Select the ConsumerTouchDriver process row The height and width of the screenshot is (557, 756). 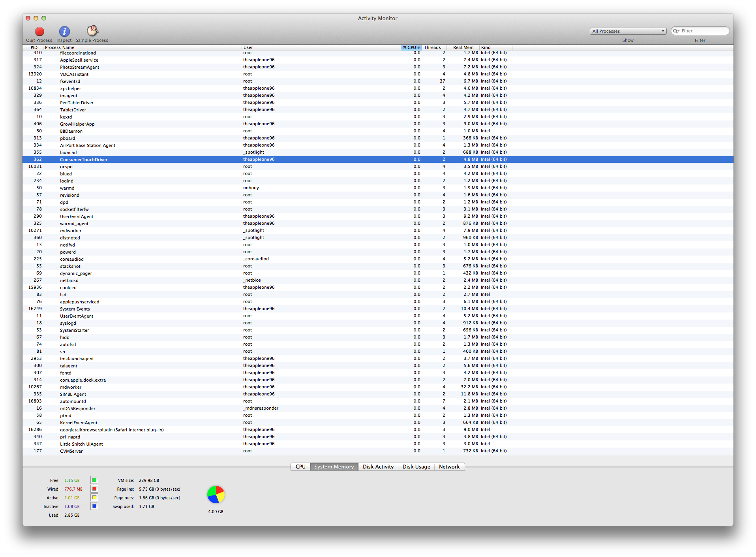click(378, 160)
